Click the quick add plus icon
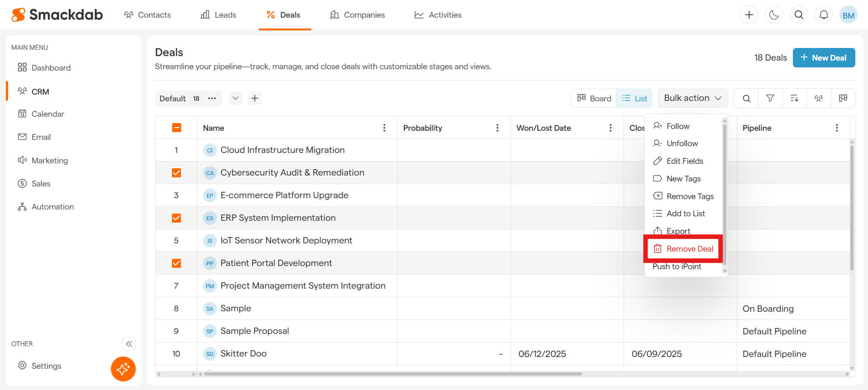 pos(749,15)
